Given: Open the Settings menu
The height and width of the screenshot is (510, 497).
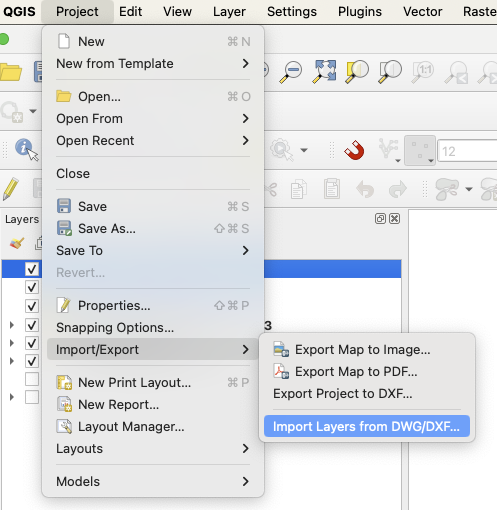Looking at the screenshot, I should tap(292, 12).
